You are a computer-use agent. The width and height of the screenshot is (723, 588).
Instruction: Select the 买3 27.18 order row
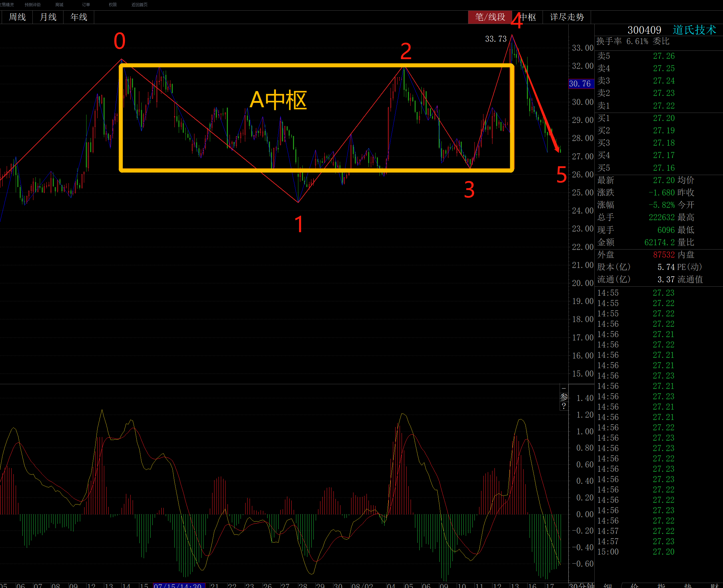tap(659, 143)
